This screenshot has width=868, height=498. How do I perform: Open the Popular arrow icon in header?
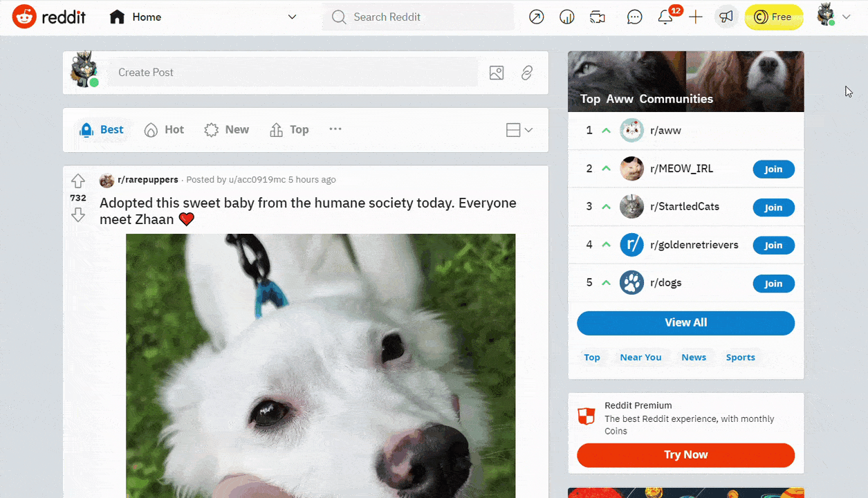pyautogui.click(x=536, y=17)
